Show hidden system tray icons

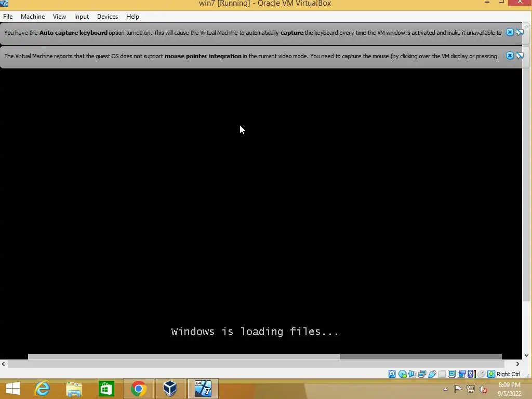[x=445, y=389]
